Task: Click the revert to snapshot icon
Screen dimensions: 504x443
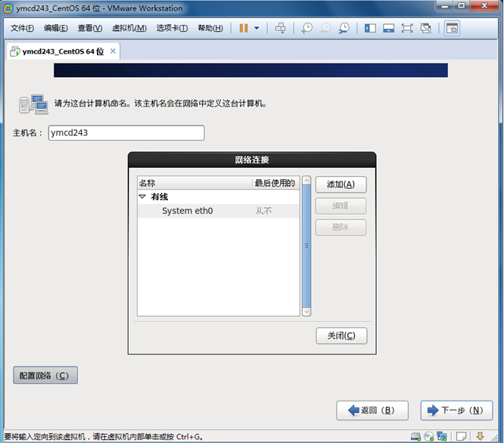Action: pyautogui.click(x=325, y=28)
